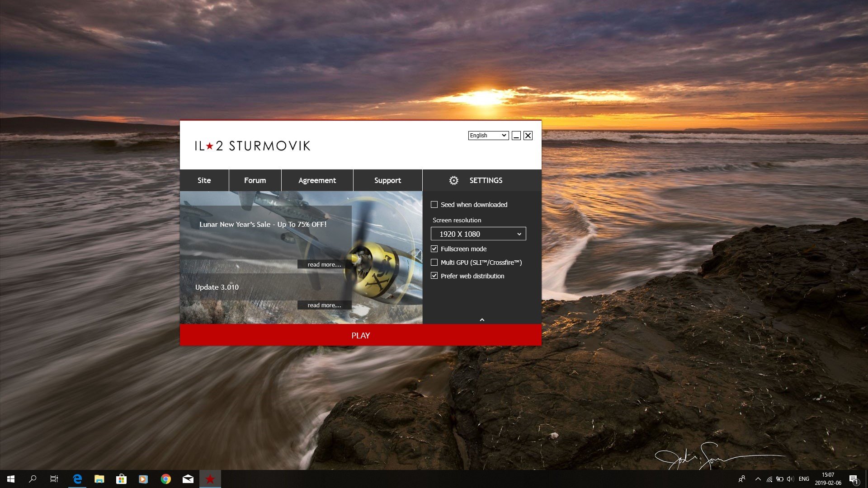Open the Mail app taskbar icon
Screen dimensions: 868x488
pyautogui.click(x=188, y=479)
